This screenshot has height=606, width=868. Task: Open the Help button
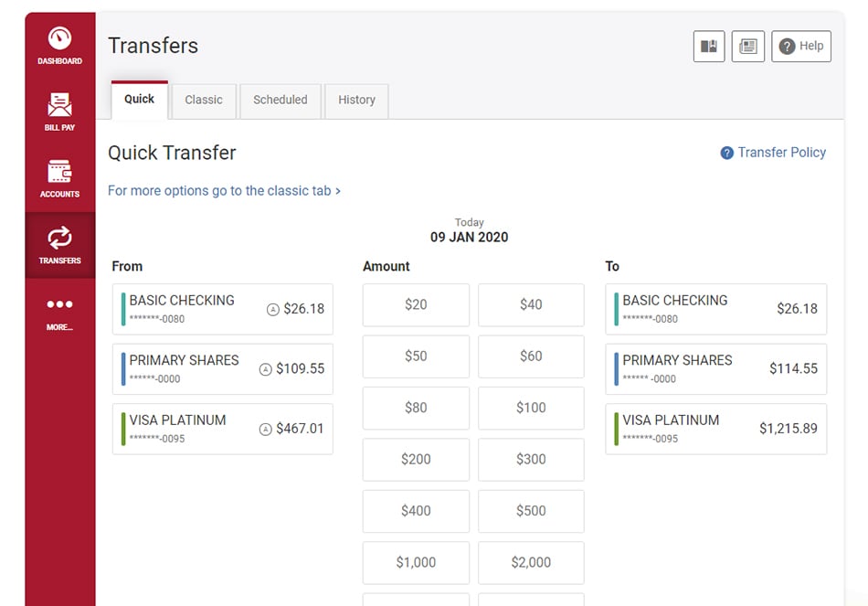coord(801,46)
